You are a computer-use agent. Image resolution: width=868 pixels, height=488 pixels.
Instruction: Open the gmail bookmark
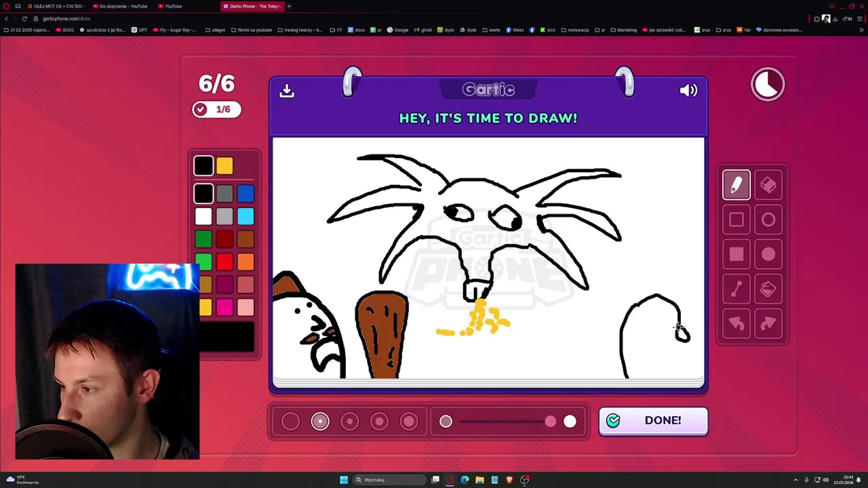click(x=422, y=30)
